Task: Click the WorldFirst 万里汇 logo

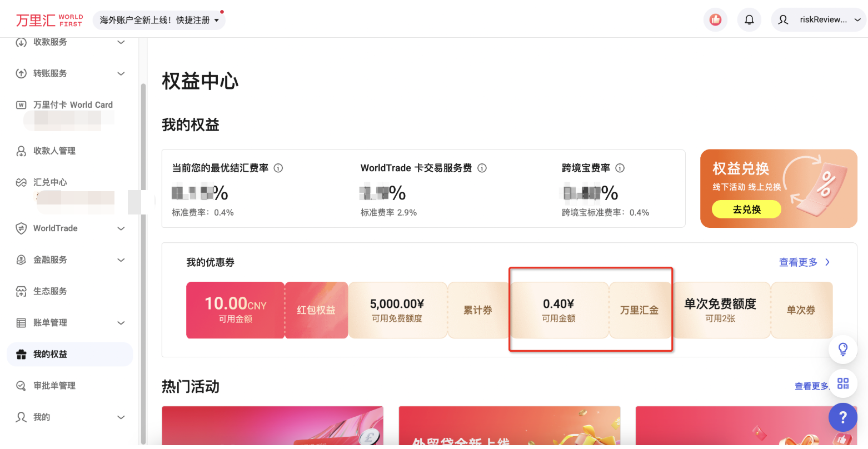Action: pyautogui.click(x=49, y=20)
